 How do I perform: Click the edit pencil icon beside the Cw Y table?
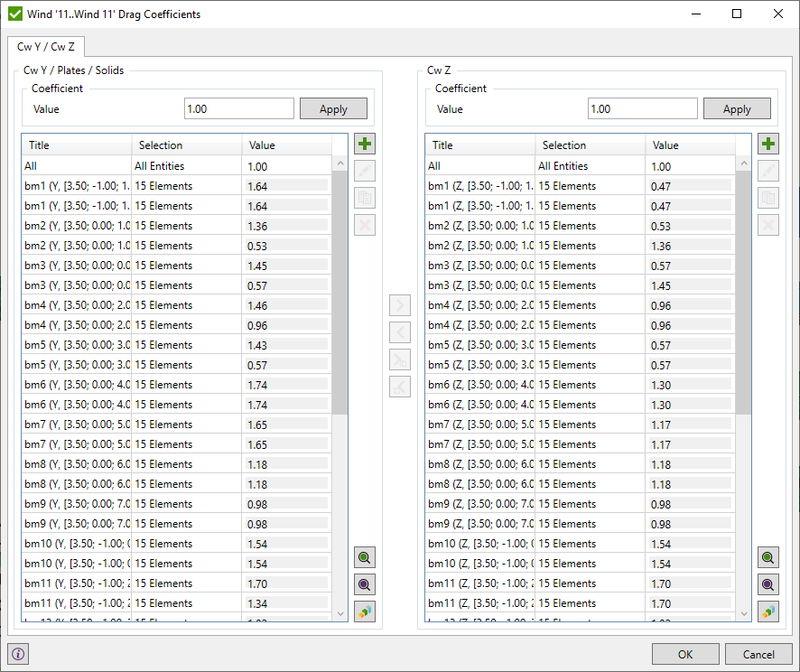coord(365,170)
